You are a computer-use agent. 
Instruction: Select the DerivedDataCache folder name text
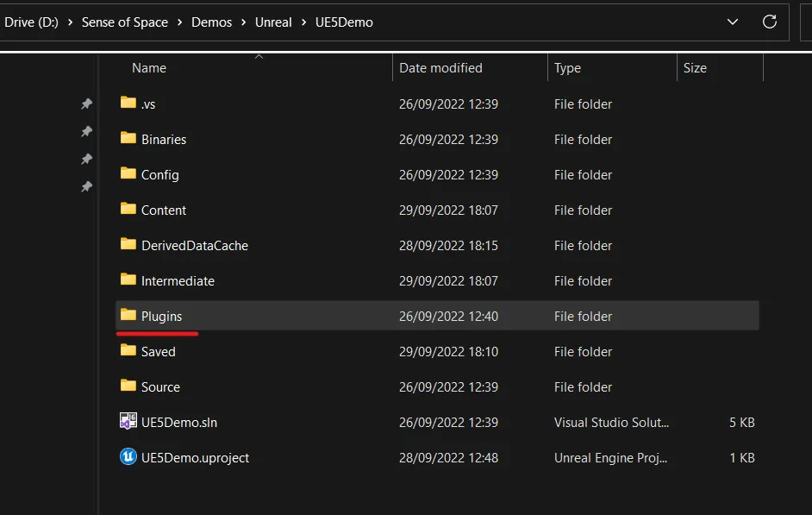pos(195,246)
